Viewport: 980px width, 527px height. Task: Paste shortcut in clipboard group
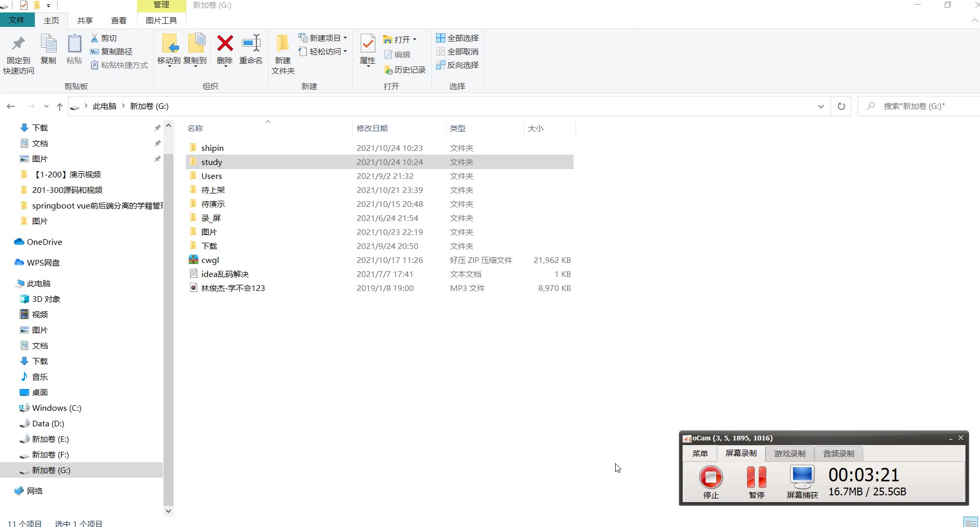pos(119,65)
